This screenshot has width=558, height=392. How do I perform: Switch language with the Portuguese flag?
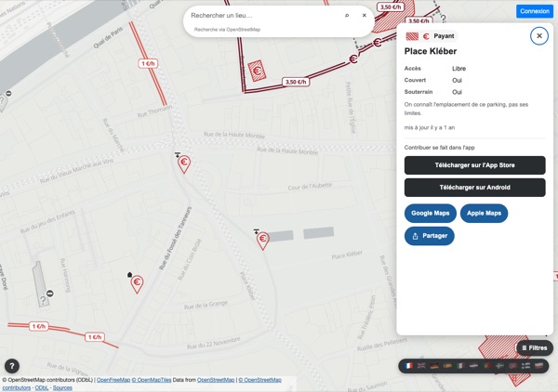coord(486,366)
